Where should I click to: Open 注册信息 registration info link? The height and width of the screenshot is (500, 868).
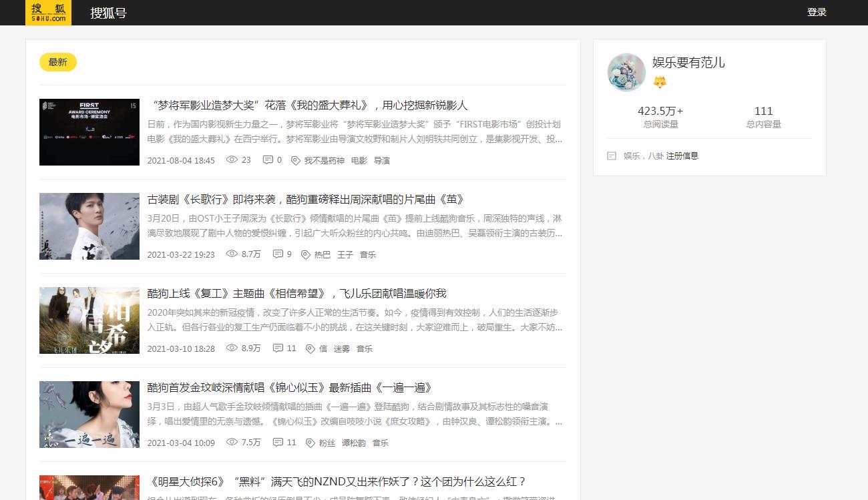(x=682, y=156)
